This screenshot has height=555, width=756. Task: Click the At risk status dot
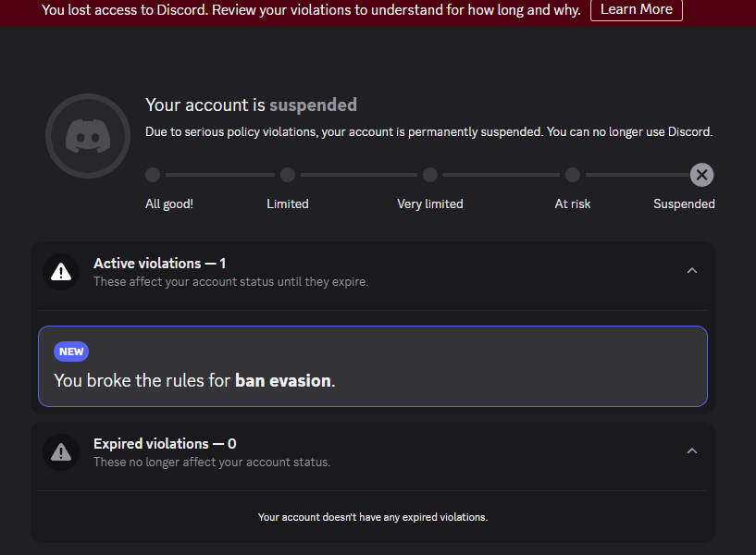(x=572, y=175)
